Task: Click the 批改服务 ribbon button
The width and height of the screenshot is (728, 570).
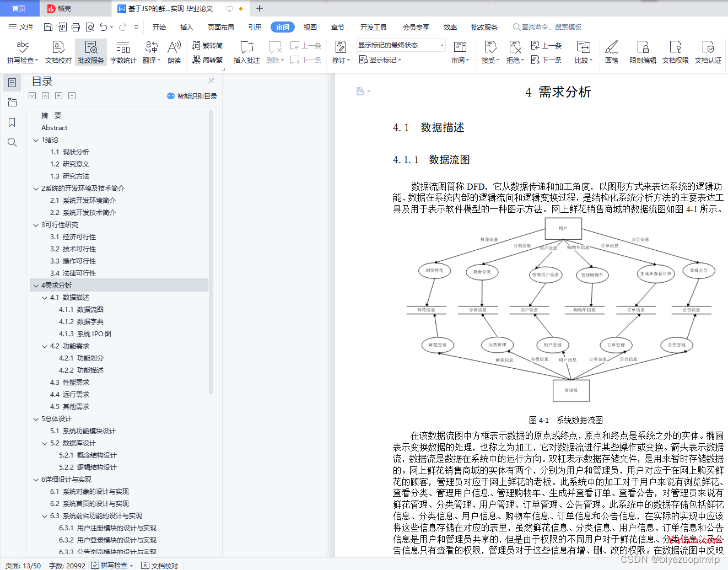Action: coord(91,52)
